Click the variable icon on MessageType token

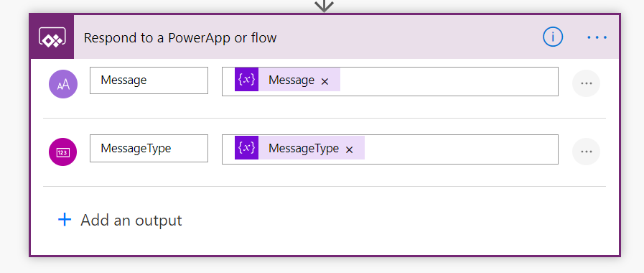coord(246,147)
